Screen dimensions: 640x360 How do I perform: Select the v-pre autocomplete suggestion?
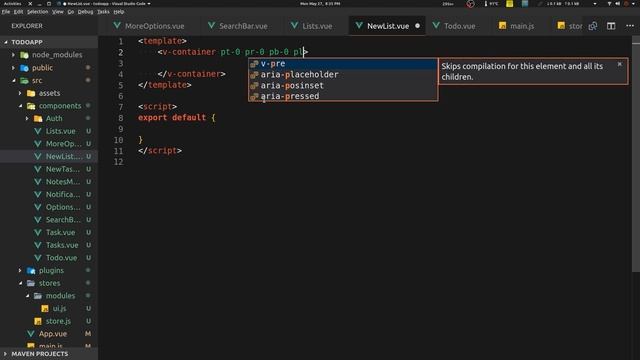pyautogui.click(x=343, y=64)
